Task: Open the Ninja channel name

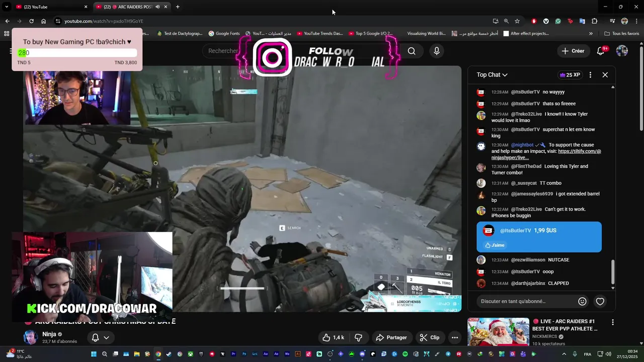Action: tap(49, 334)
